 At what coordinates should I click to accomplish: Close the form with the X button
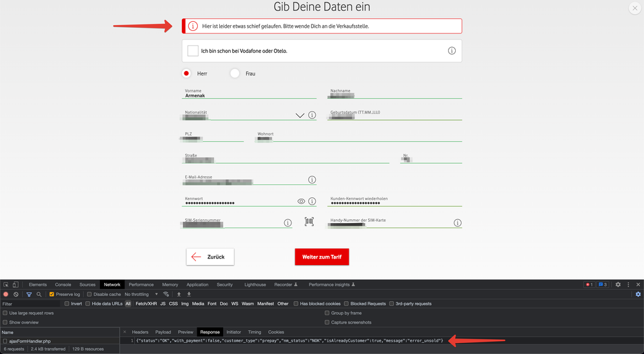635,8
